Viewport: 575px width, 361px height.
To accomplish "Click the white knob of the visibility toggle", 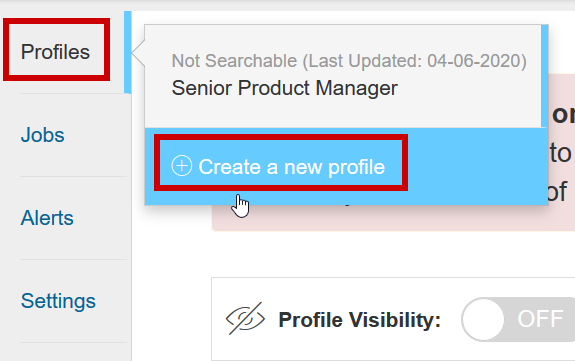I will coord(483,319).
